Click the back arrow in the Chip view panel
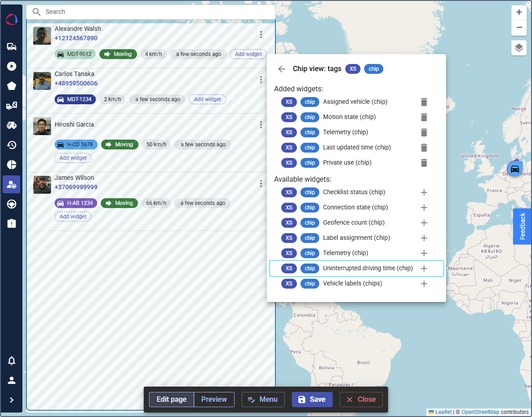Viewport: 532px width, 417px height. (x=281, y=69)
